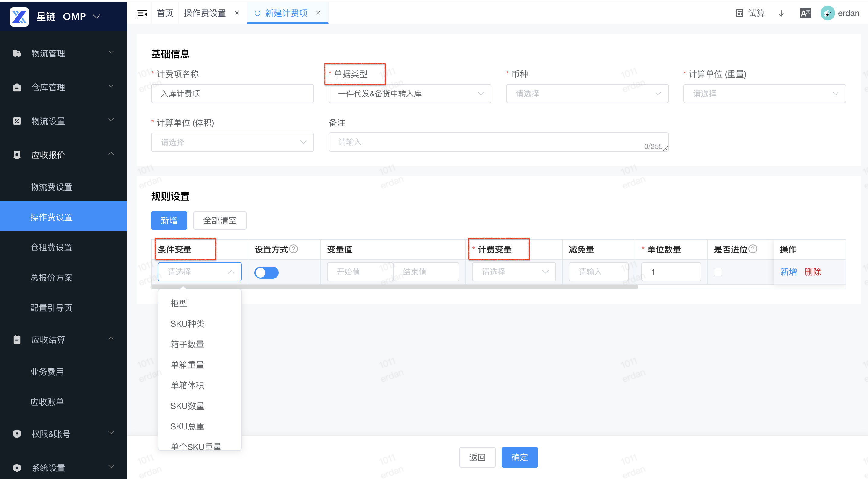The width and height of the screenshot is (868, 479).
Task: Select SKU数量 from the dropdown list
Action: click(x=199, y=406)
